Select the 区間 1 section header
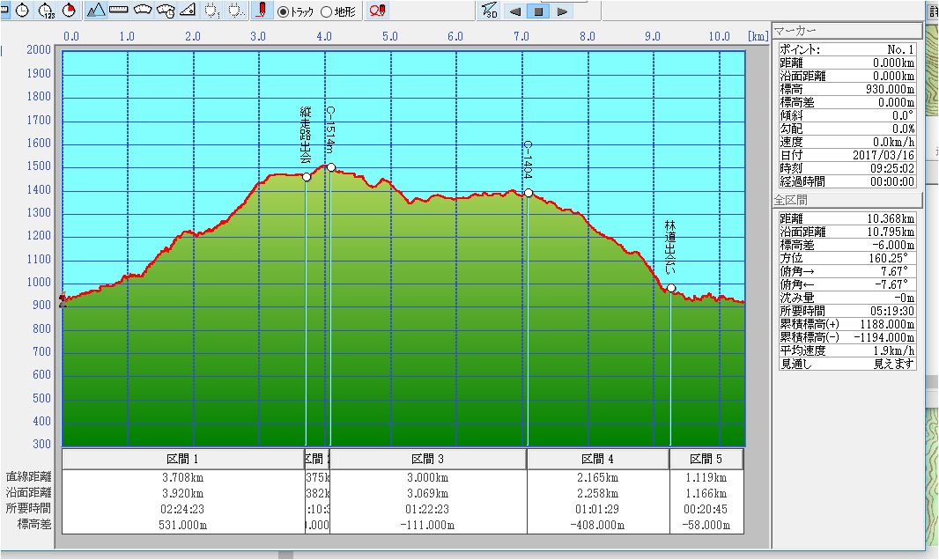 tap(182, 459)
